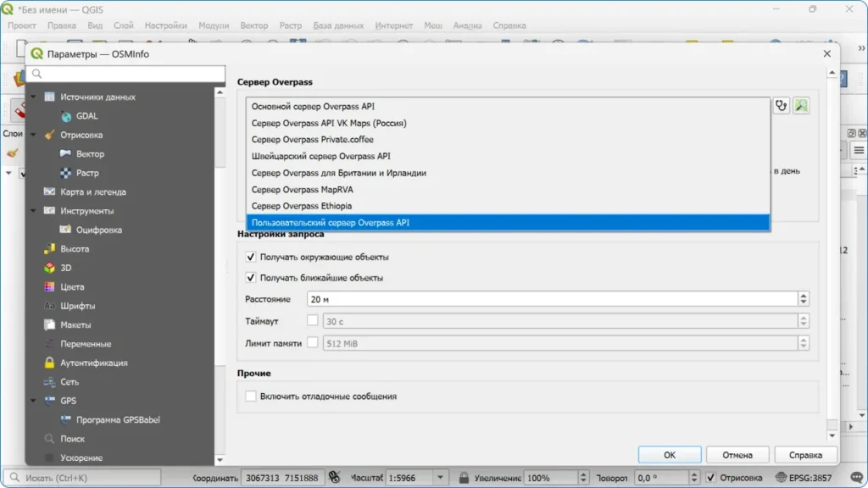Open the Ускорение settings icon
The width and height of the screenshot is (868, 488).
(49, 457)
